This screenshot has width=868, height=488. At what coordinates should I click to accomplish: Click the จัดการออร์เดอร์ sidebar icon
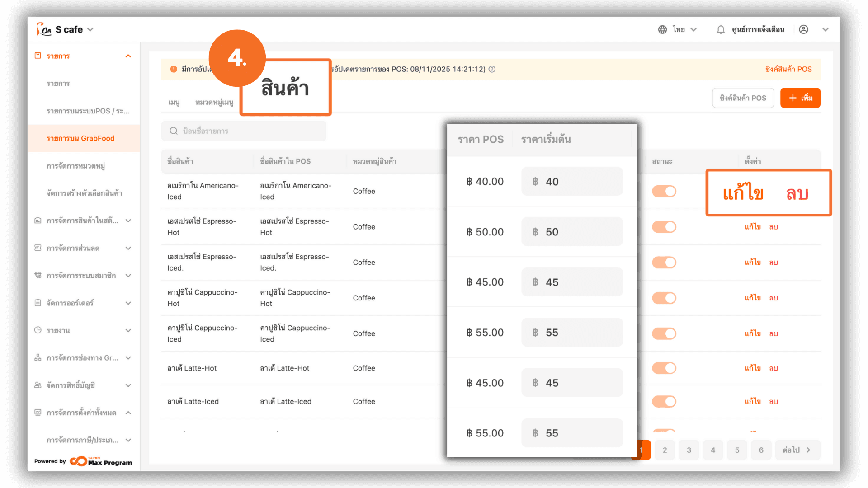(38, 303)
